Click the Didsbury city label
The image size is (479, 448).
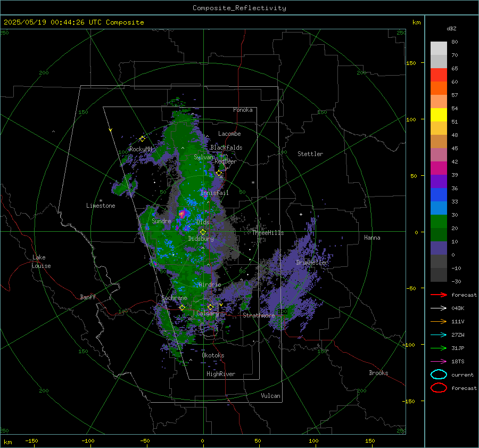201,239
